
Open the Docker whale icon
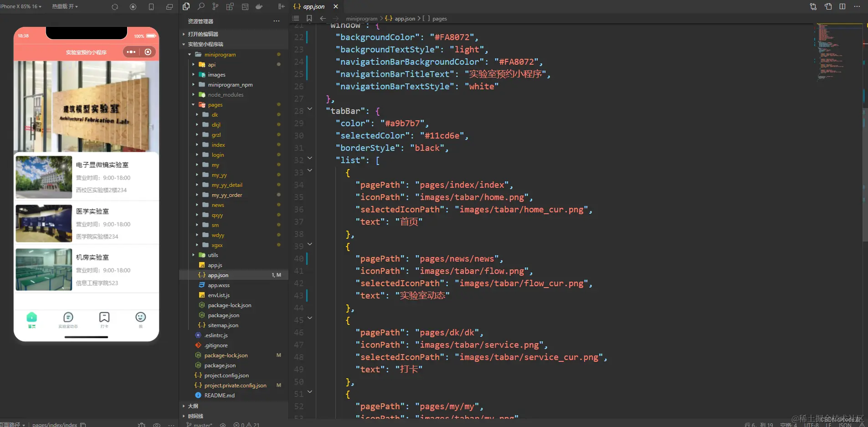(x=259, y=6)
